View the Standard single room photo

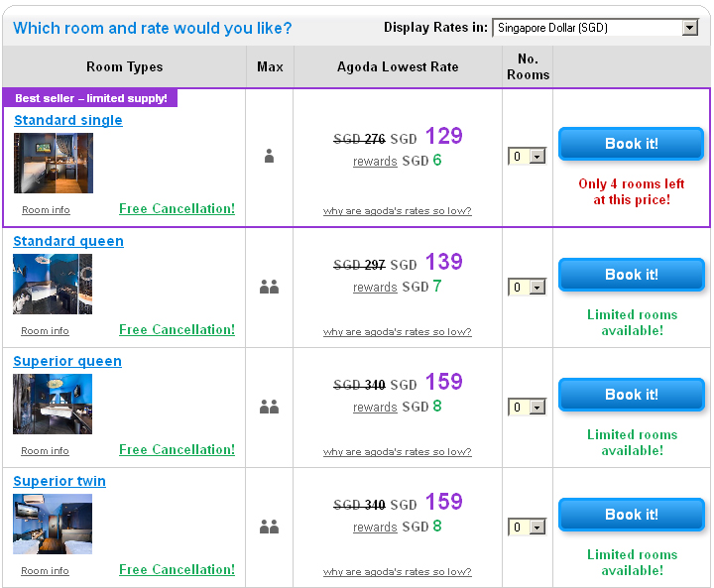point(54,163)
